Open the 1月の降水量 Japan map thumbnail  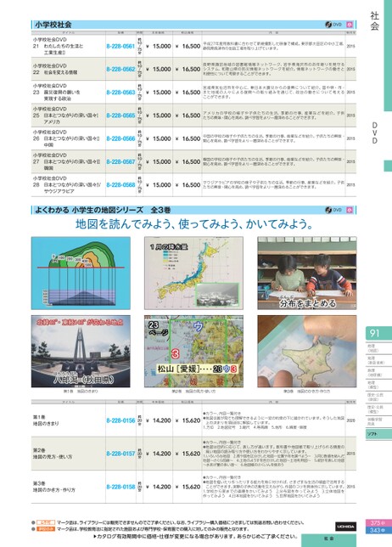(x=193, y=273)
